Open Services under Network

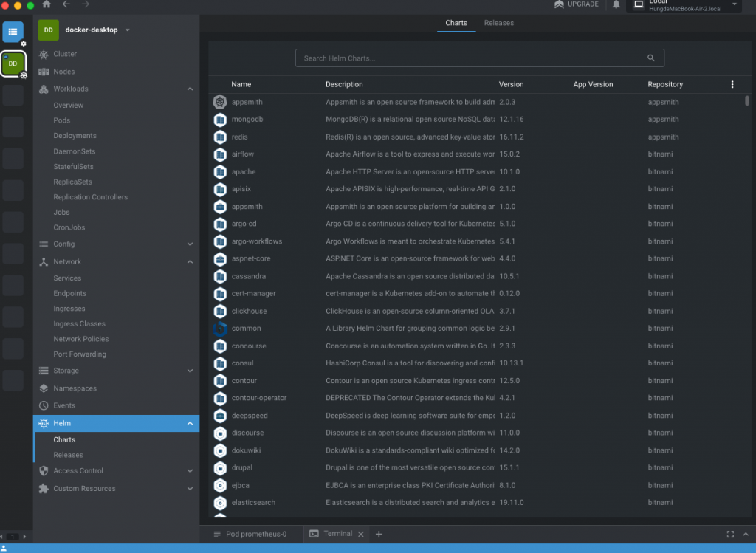tap(67, 278)
